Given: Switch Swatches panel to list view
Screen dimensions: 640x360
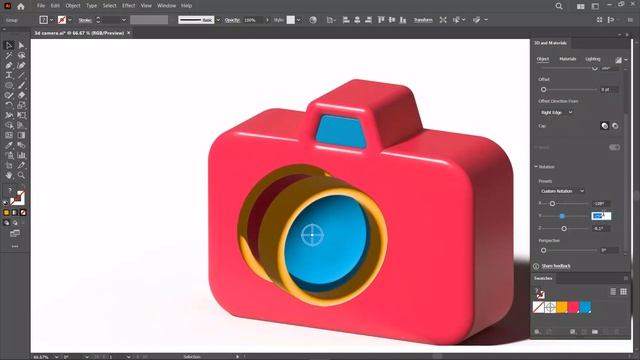Looking at the screenshot, I should pos(613,291).
